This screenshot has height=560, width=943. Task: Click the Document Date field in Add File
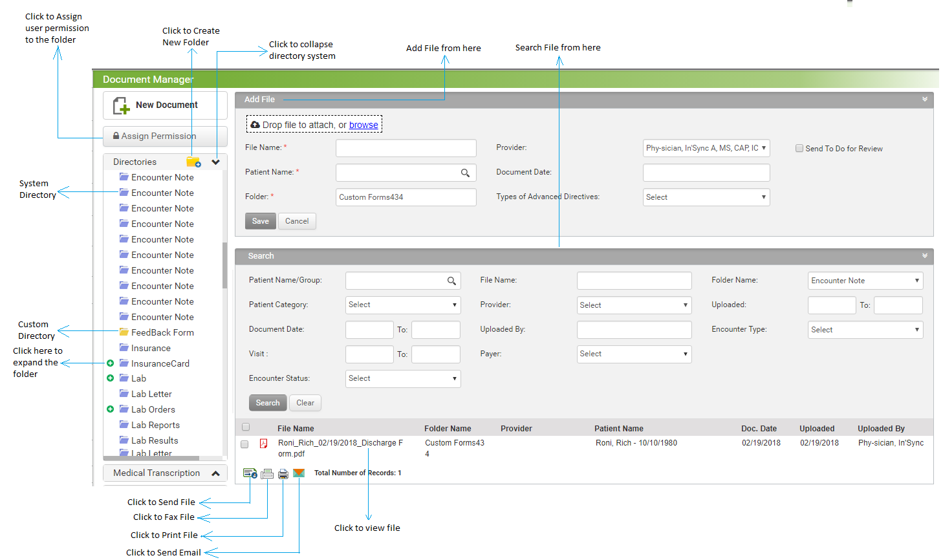coord(706,173)
